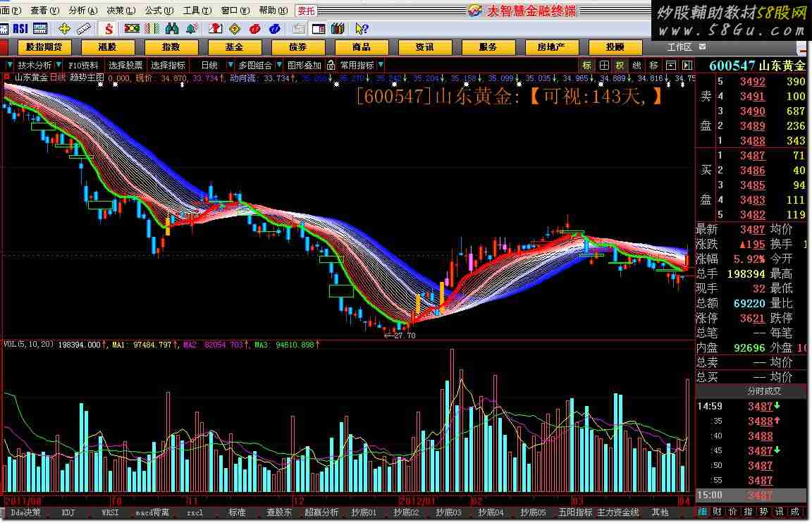Click the 债券 yellow button

[x=297, y=47]
